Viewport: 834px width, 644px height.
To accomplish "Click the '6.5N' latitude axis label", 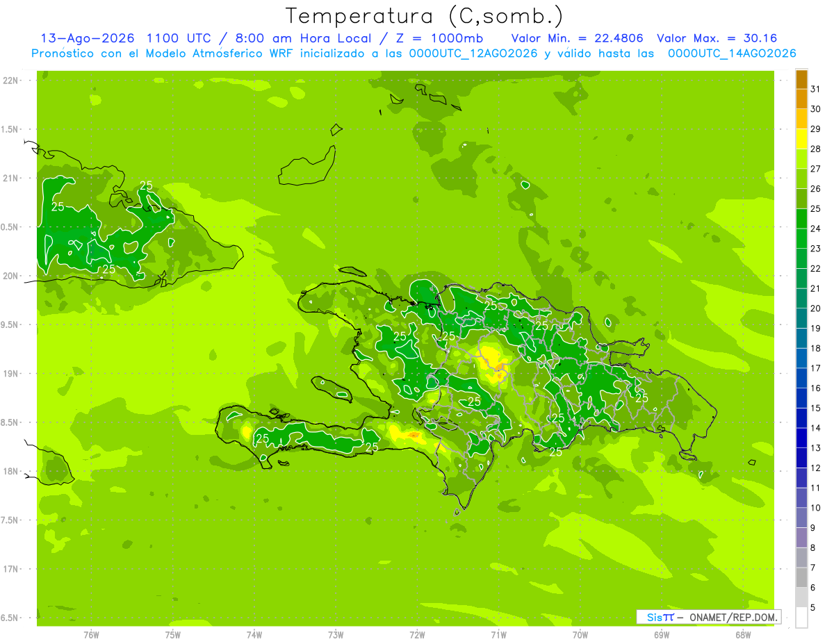I will coord(10,618).
